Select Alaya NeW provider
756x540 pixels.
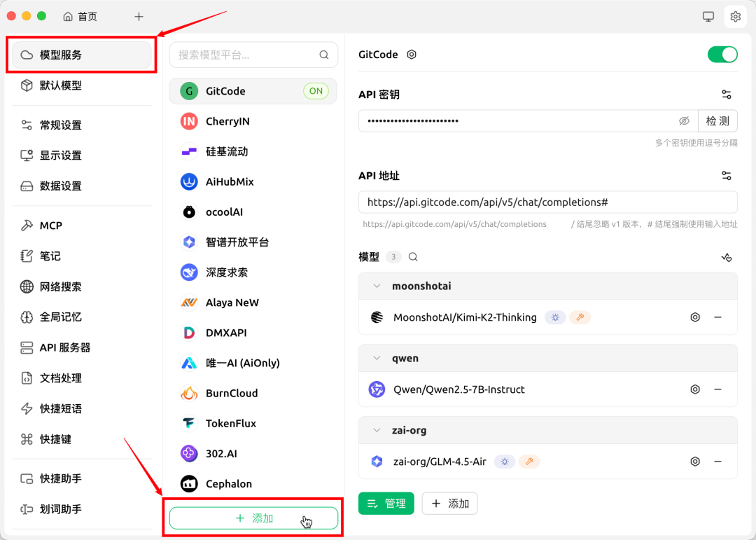[253, 303]
